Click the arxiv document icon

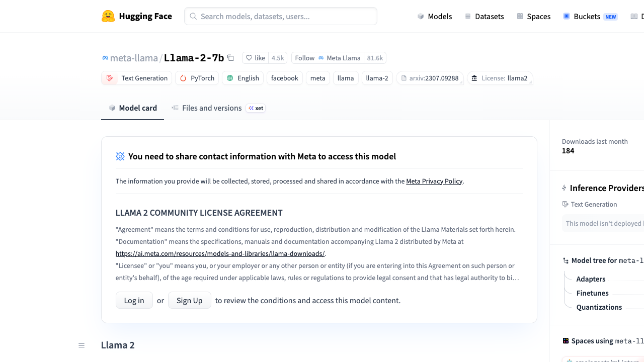coord(404,78)
